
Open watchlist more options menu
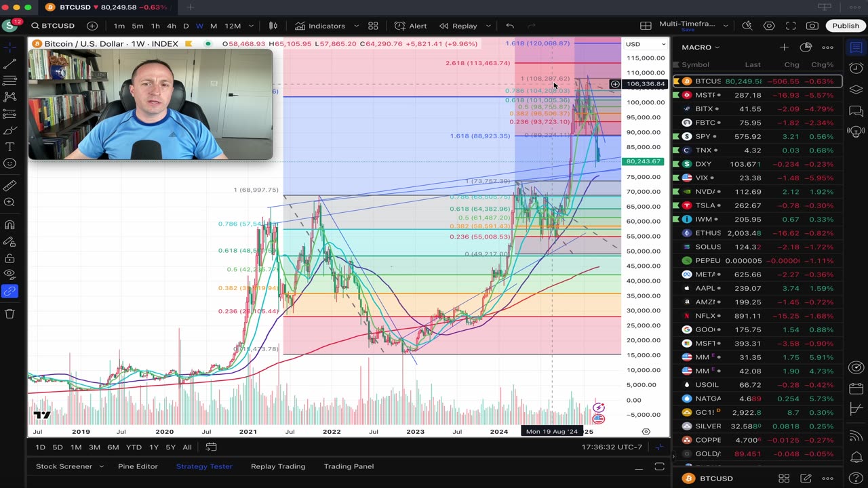(x=827, y=47)
